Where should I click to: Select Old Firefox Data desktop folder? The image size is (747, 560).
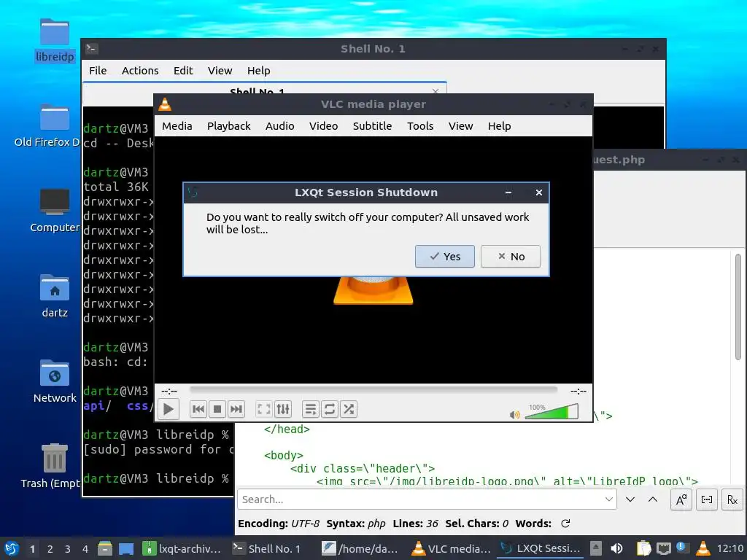pos(47,126)
